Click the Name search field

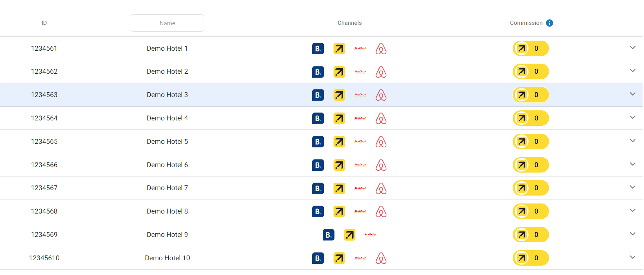tap(167, 23)
